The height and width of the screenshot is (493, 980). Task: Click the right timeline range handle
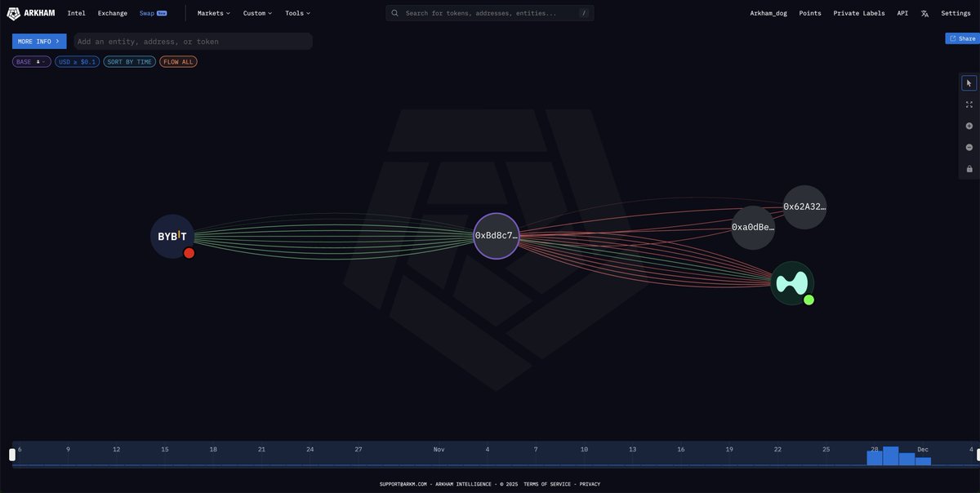pyautogui.click(x=978, y=455)
